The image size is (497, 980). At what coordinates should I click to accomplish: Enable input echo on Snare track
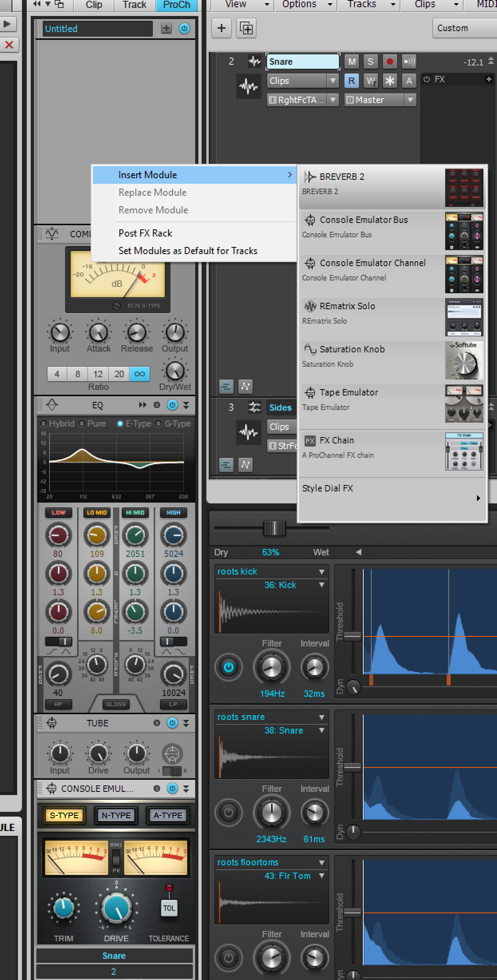409,62
